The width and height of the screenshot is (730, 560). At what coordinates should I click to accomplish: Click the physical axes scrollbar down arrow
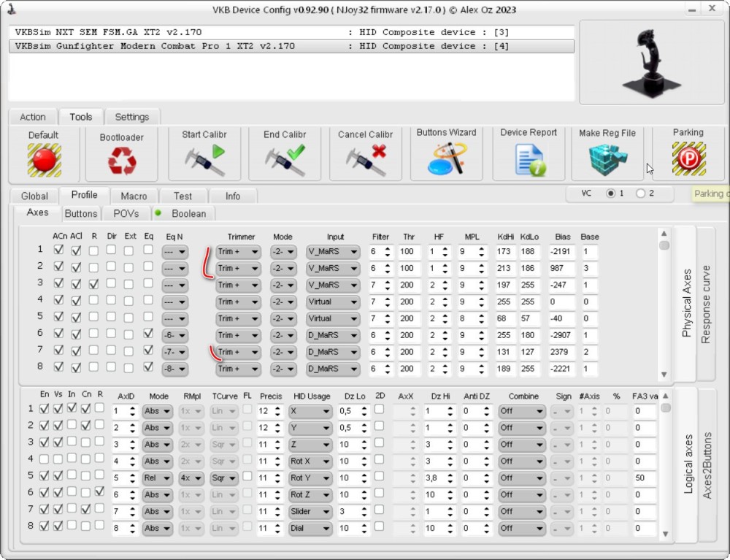tap(664, 375)
